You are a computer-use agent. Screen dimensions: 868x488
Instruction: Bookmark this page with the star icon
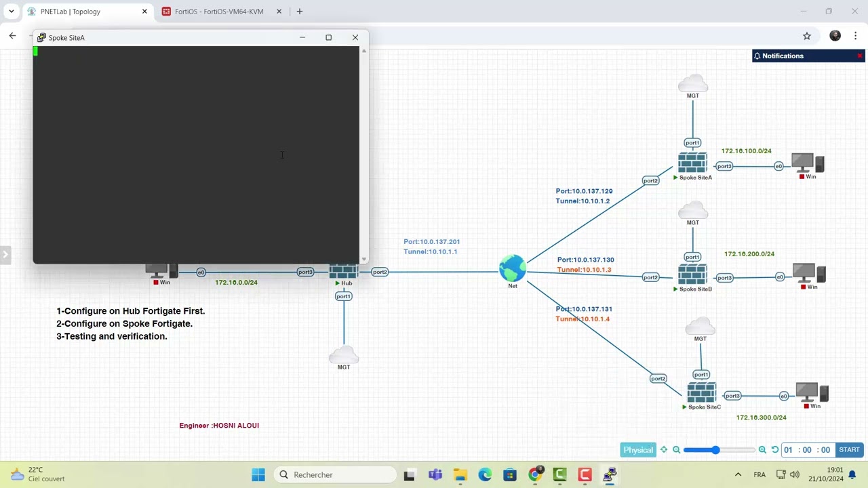(x=807, y=36)
